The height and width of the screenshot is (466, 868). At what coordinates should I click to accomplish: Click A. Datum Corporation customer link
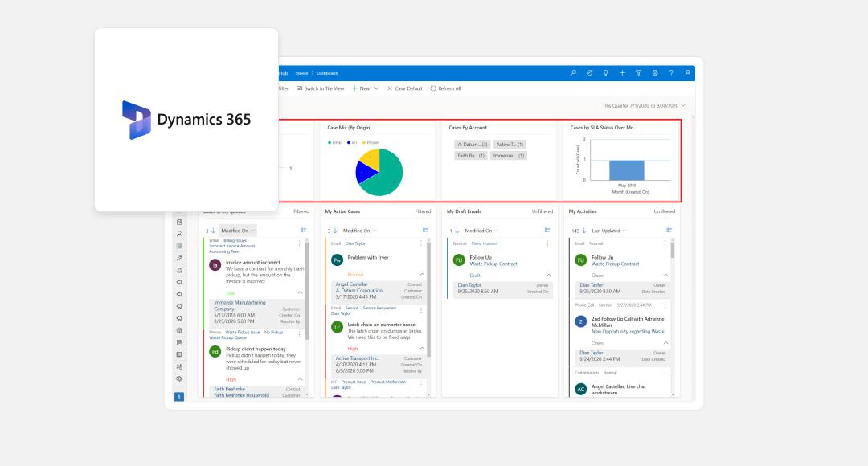pos(359,291)
